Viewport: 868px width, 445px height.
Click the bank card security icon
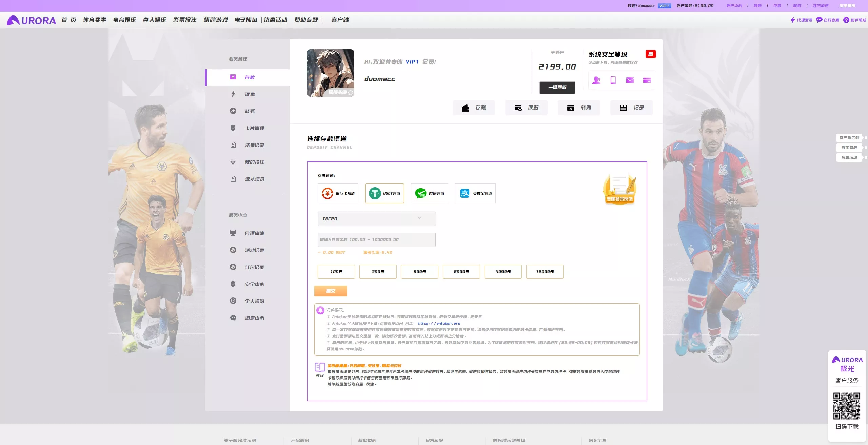(x=647, y=80)
